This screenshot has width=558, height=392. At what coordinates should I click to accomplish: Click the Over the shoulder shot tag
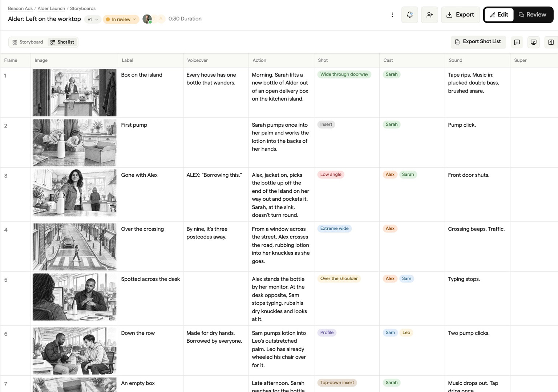click(339, 279)
